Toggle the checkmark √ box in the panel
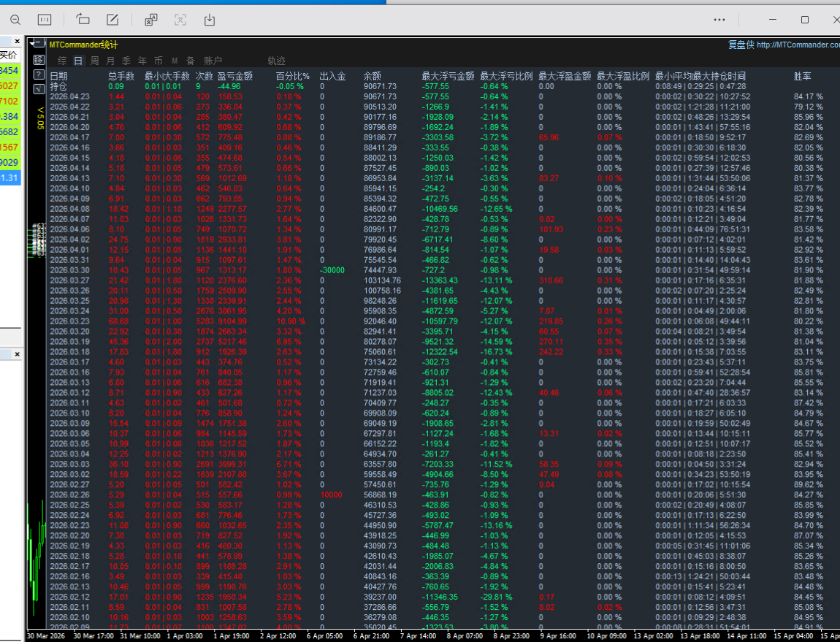Image resolution: width=840 pixels, height=642 pixels. pyautogui.click(x=38, y=88)
